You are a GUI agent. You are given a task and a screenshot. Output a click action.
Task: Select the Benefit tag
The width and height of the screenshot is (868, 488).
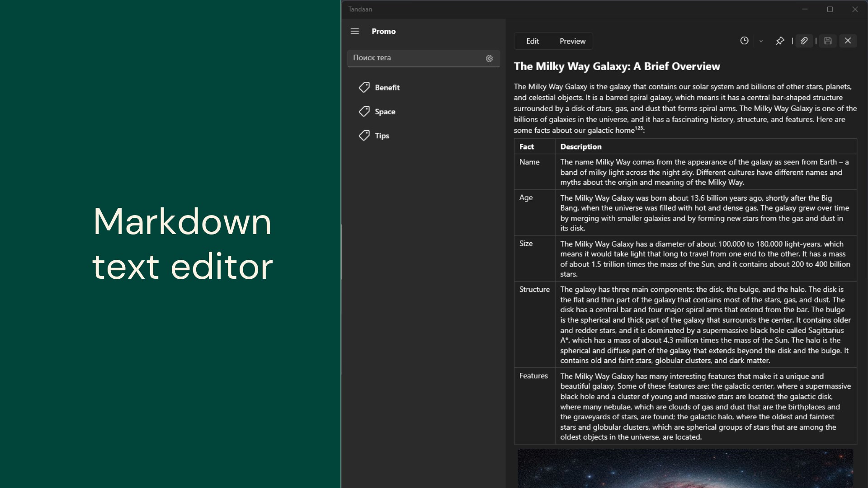coord(387,88)
